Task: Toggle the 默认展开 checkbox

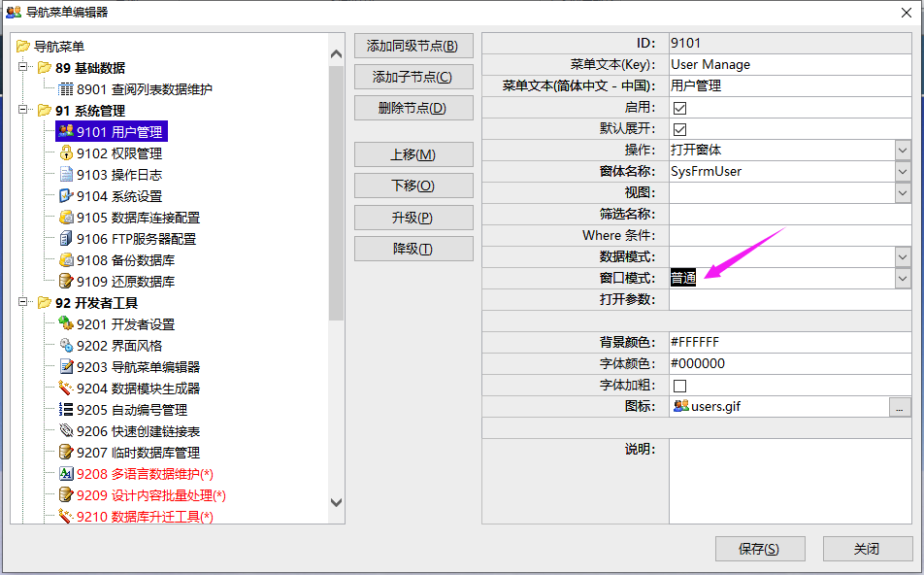Action: [x=679, y=129]
